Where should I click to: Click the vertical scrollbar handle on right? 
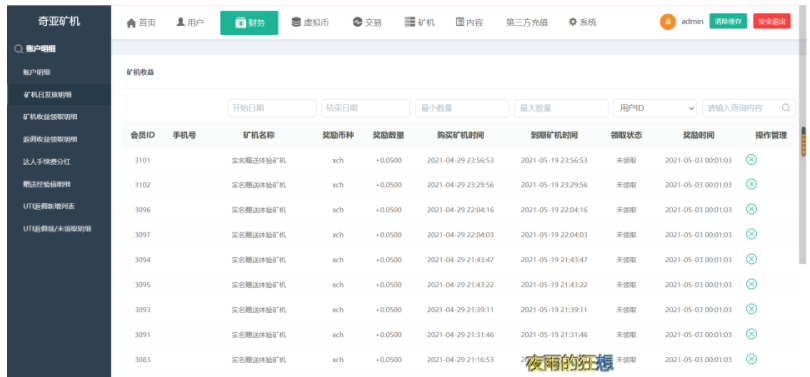click(803, 141)
